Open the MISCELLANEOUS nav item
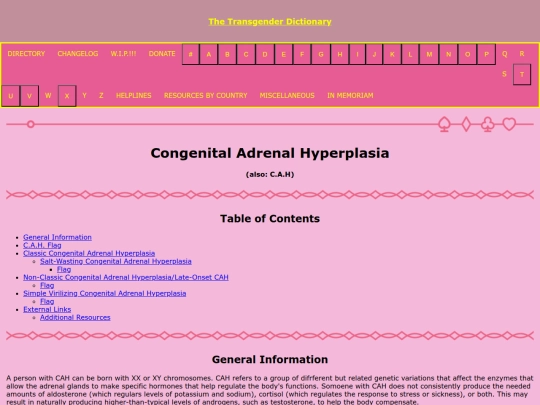540x405 pixels. tap(287, 95)
